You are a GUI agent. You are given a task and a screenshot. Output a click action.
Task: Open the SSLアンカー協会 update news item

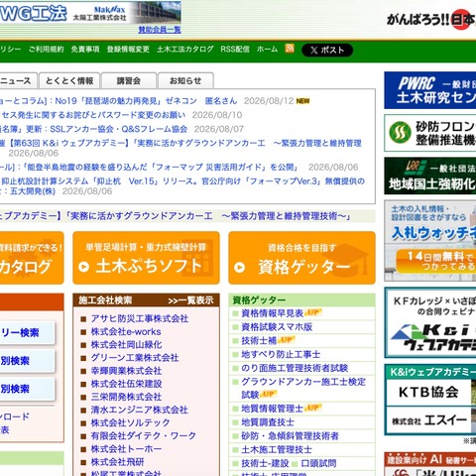point(94,129)
